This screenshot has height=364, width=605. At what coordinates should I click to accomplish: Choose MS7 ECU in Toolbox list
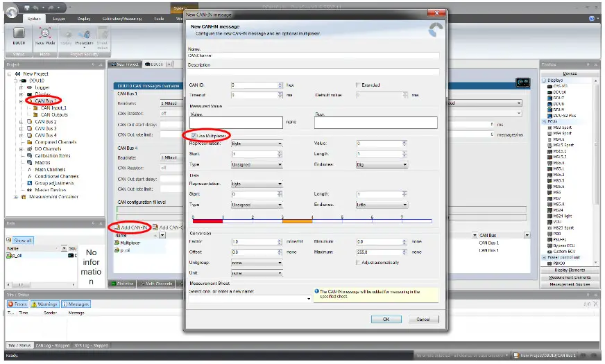[x=557, y=198]
